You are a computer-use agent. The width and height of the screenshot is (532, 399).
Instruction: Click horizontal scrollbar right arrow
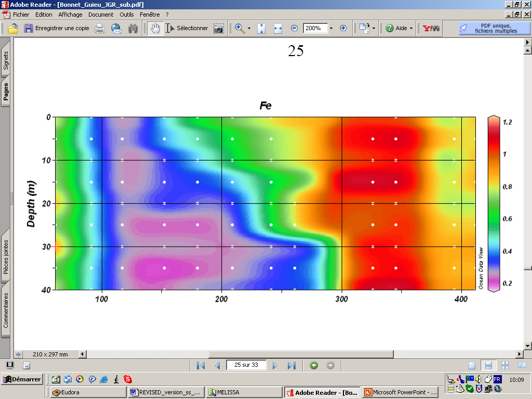[x=519, y=354]
